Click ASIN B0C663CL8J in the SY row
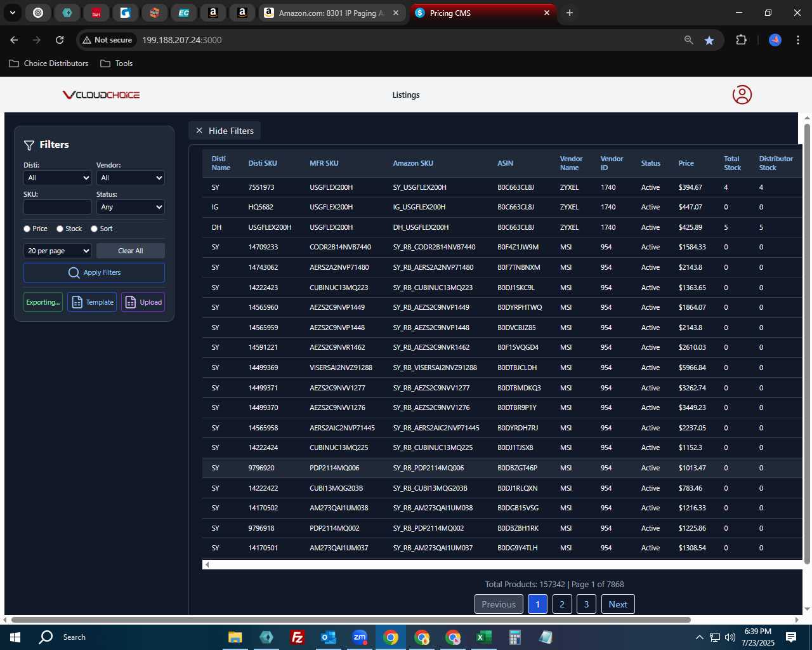This screenshot has width=812, height=650. coord(516,187)
